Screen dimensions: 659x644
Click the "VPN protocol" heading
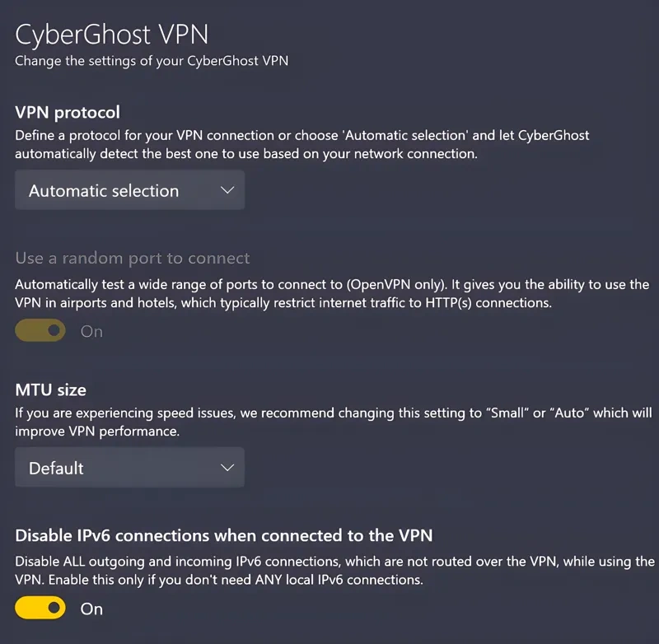[68, 112]
